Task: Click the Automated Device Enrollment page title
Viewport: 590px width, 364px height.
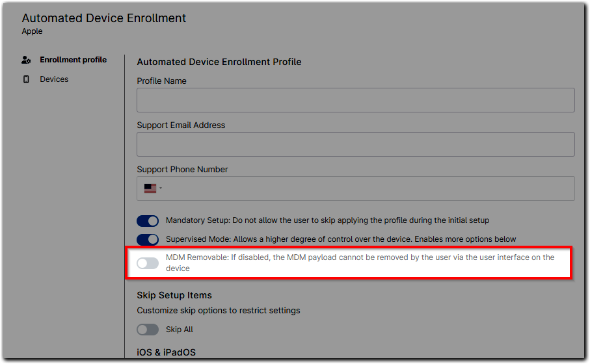Action: coord(104,18)
